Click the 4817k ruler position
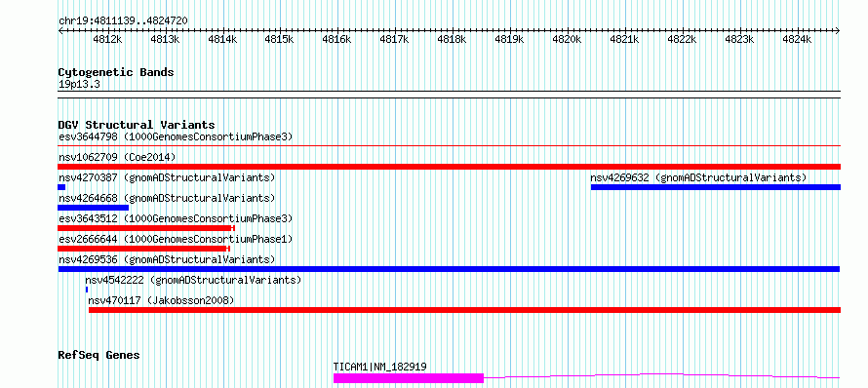This screenshot has height=388, width=868. [x=394, y=39]
